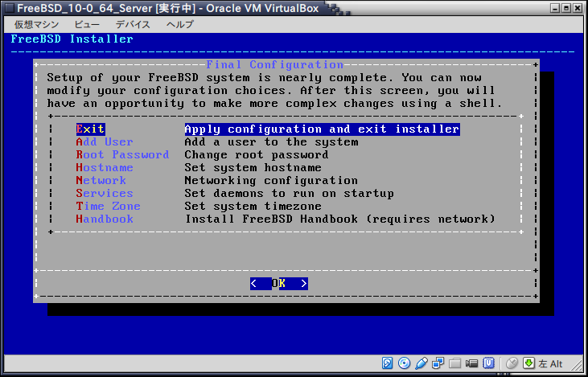Click the video capture status icon
Image resolution: width=588 pixels, height=377 pixels.
point(471,363)
